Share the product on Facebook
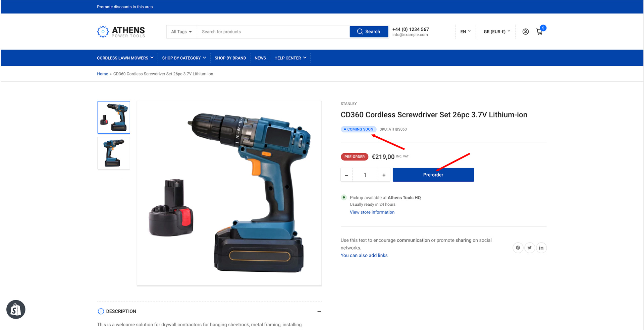The image size is (644, 330). click(518, 248)
